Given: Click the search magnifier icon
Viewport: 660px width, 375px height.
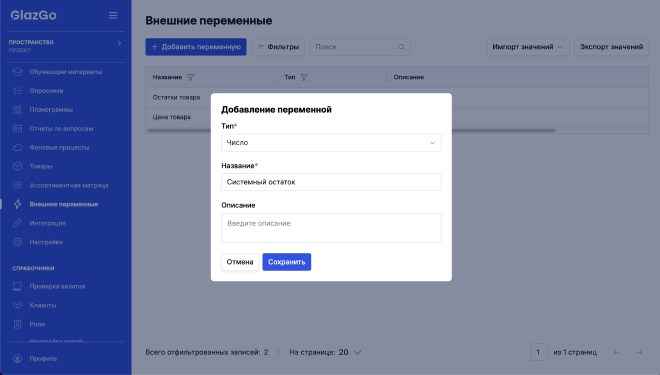Looking at the screenshot, I should [x=401, y=47].
